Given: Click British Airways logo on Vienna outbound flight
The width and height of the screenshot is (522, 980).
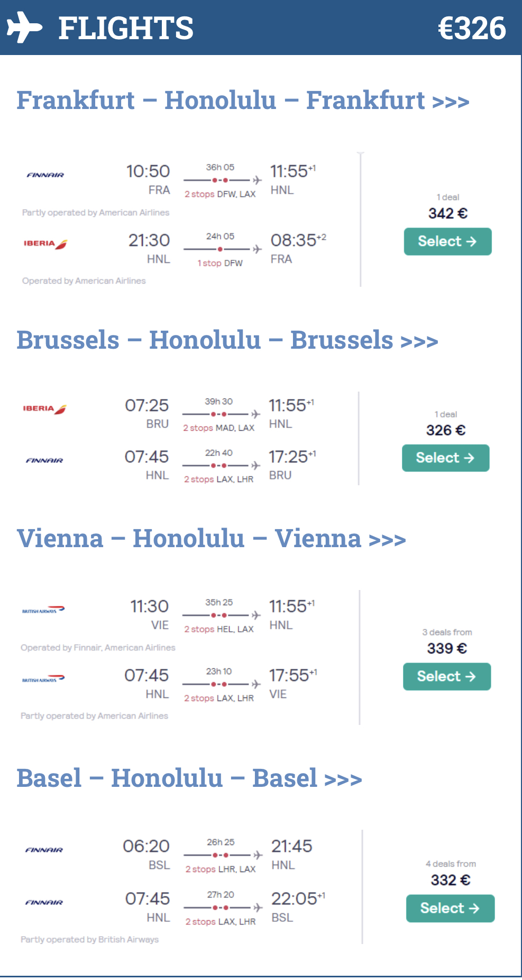Looking at the screenshot, I should point(43,610).
